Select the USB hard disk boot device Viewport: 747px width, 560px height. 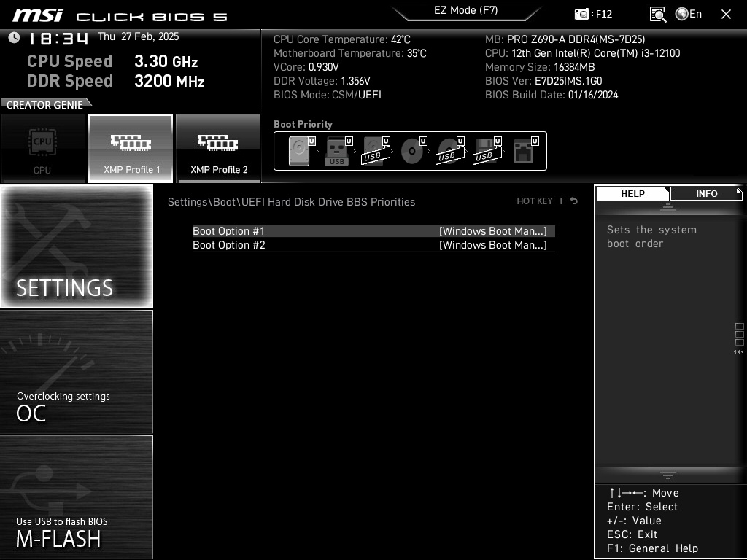click(x=376, y=151)
